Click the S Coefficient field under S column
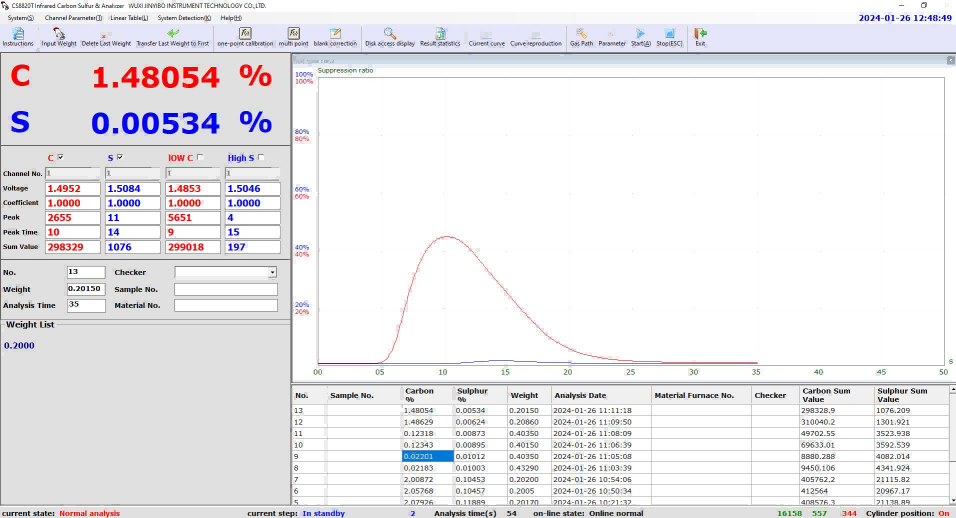The width and height of the screenshot is (956, 518). coord(132,204)
